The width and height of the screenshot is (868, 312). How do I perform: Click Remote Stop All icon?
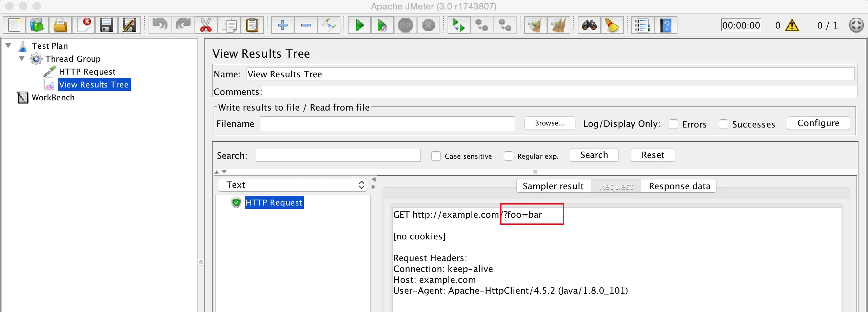pyautogui.click(x=482, y=25)
